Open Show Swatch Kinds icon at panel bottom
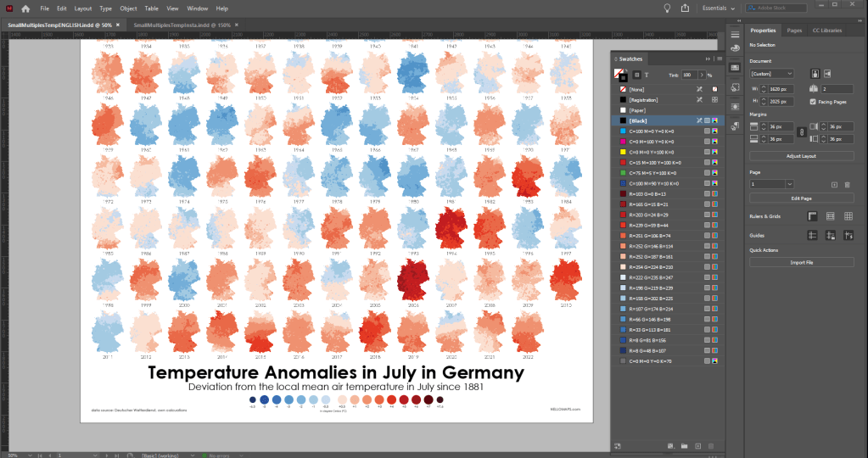The width and height of the screenshot is (868, 458). (670, 446)
